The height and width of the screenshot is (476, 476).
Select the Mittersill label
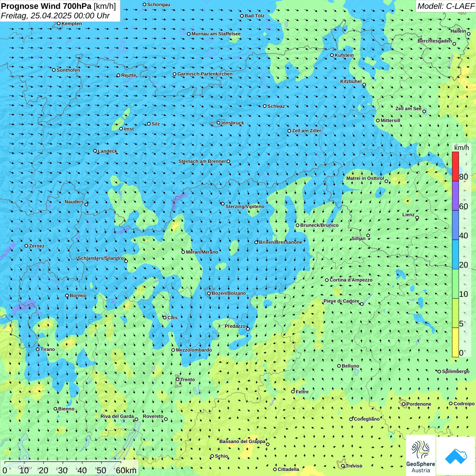coord(390,120)
